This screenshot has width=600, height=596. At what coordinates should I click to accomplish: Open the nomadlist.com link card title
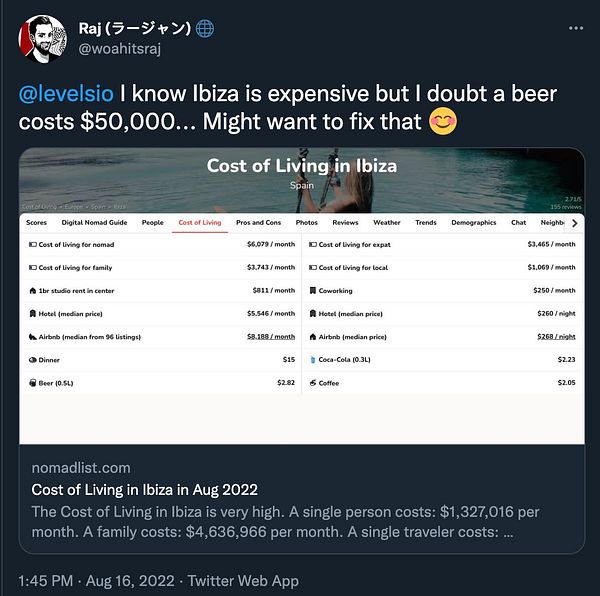[x=145, y=489]
